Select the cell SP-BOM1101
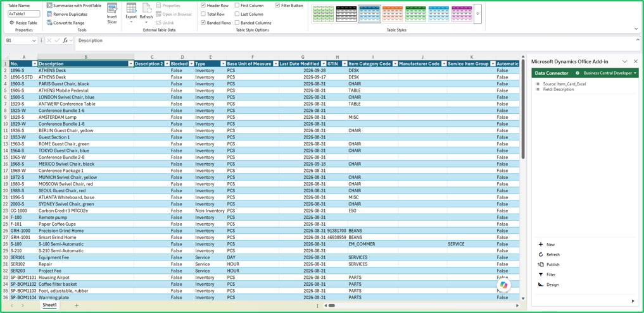644x313 pixels. click(23, 278)
